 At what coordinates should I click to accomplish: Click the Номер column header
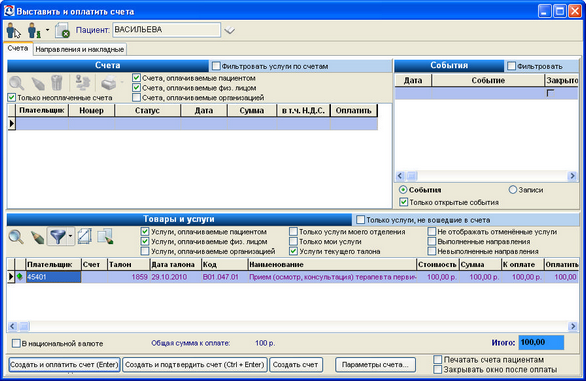pyautogui.click(x=92, y=110)
